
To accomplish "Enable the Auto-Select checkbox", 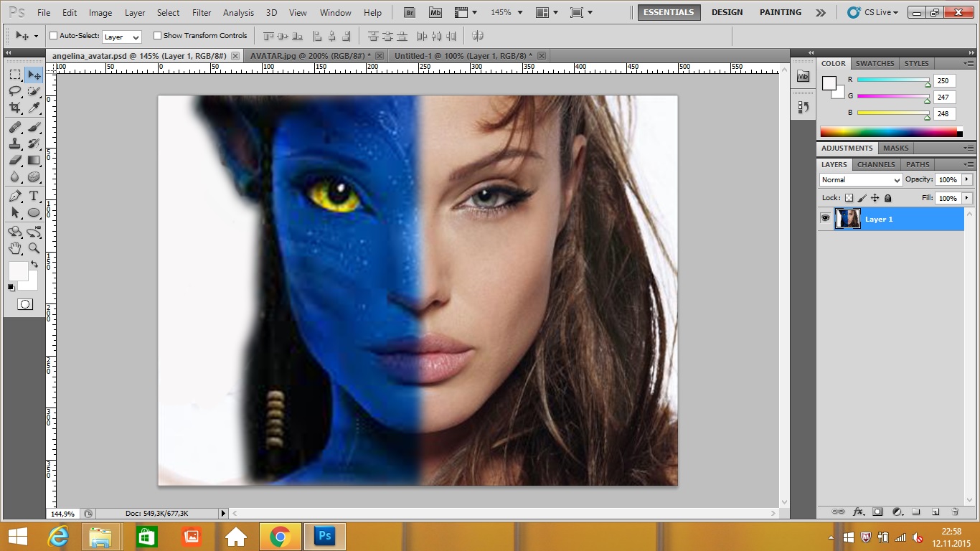I will pos(53,35).
